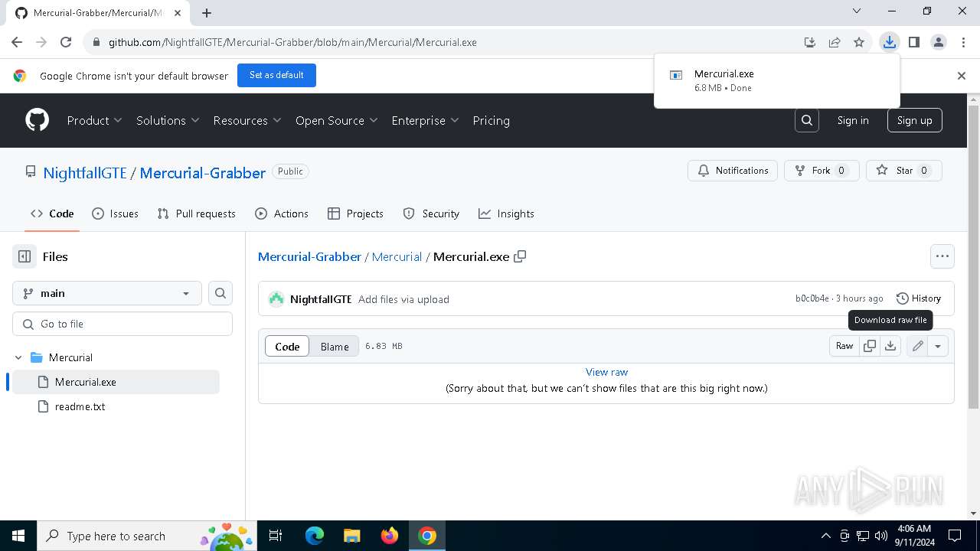Viewport: 980px width, 551px height.
Task: Copy raw file contents icon
Action: point(870,346)
